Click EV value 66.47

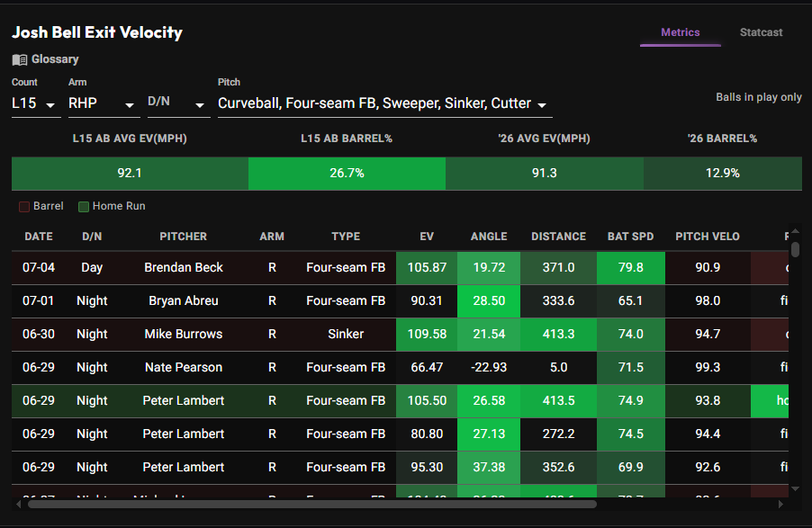point(427,367)
